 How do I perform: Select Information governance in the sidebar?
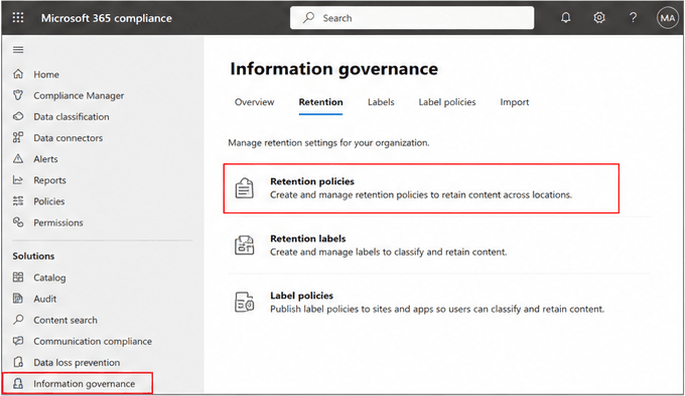(84, 384)
